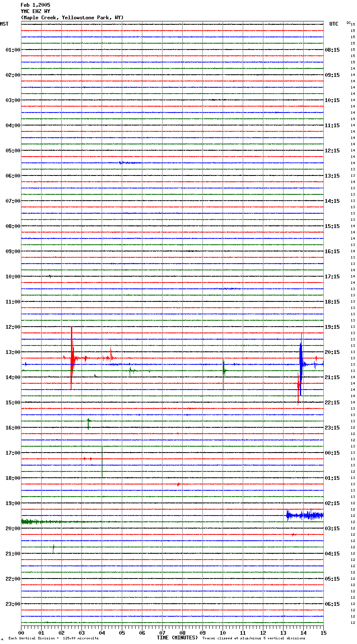The image size is (357, 644).
Task: Select the 05:00 MST hour label
Action: (13, 151)
